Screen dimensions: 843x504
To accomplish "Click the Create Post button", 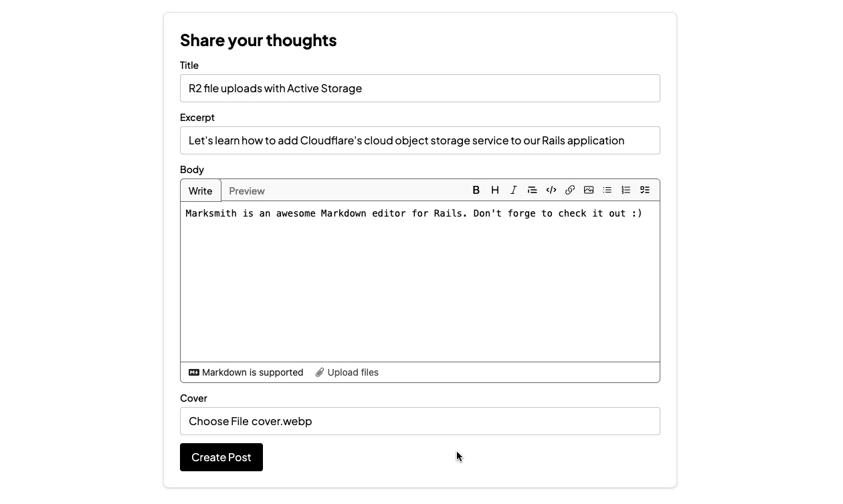I will pos(221,457).
